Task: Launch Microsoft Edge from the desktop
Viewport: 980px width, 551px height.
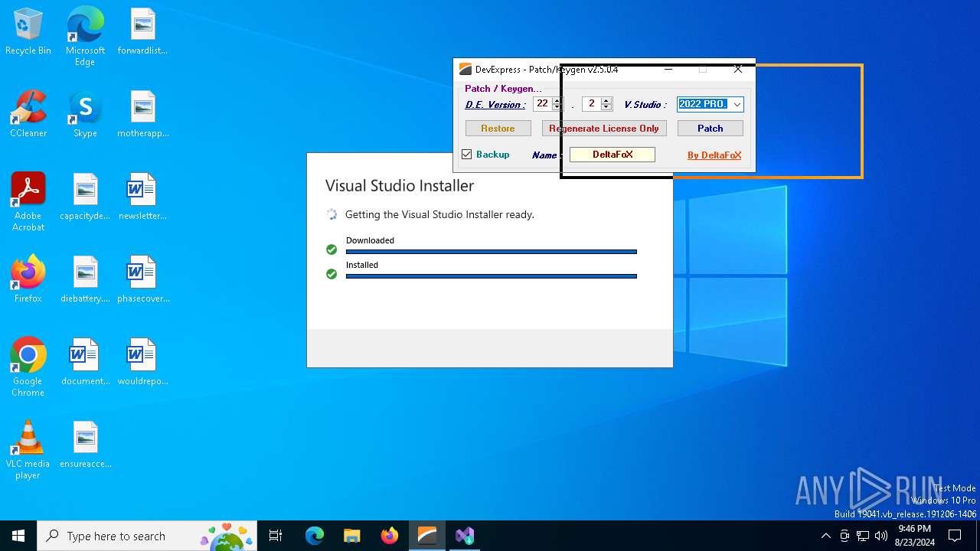Action: [x=85, y=37]
